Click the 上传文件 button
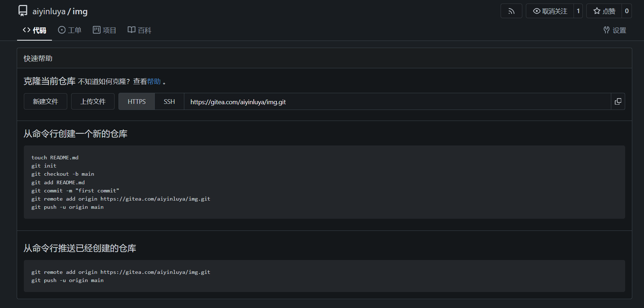Image resolution: width=644 pixels, height=308 pixels. pyautogui.click(x=93, y=101)
